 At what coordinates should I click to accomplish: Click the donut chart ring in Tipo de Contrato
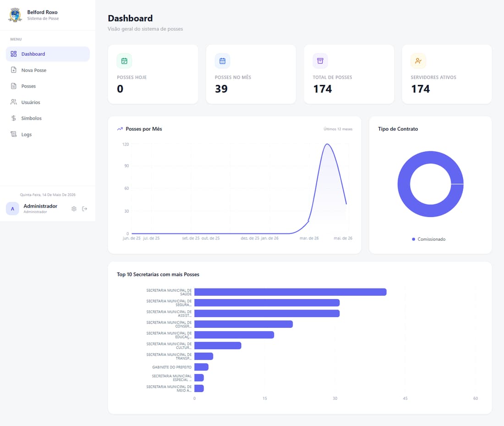[x=404, y=184]
